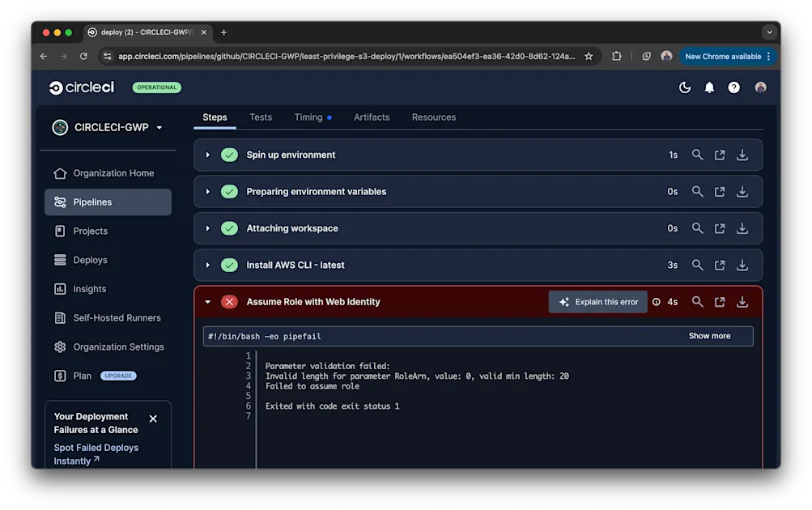Click the Chrome extensions puzzle icon
Viewport: 812px width, 510px height.
(616, 56)
